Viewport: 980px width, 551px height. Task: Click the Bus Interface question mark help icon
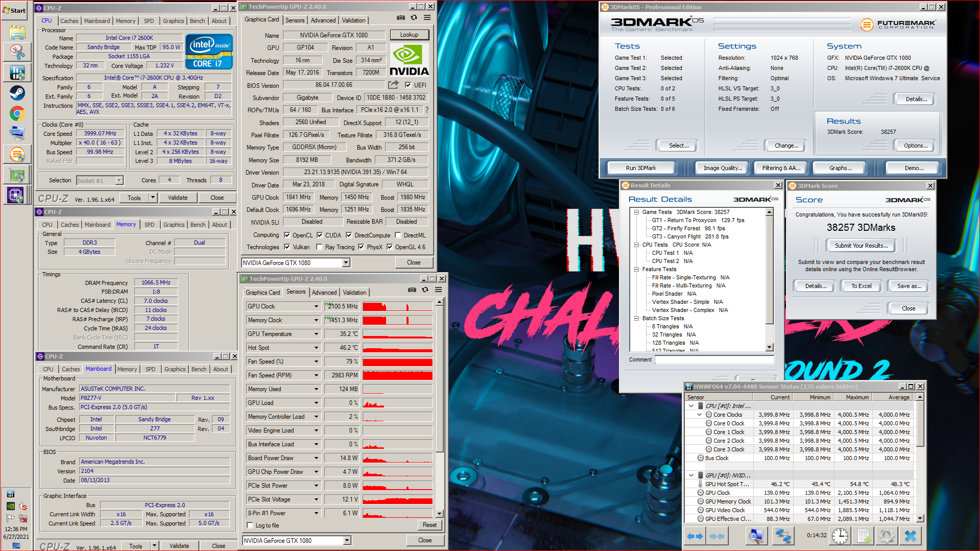(427, 110)
